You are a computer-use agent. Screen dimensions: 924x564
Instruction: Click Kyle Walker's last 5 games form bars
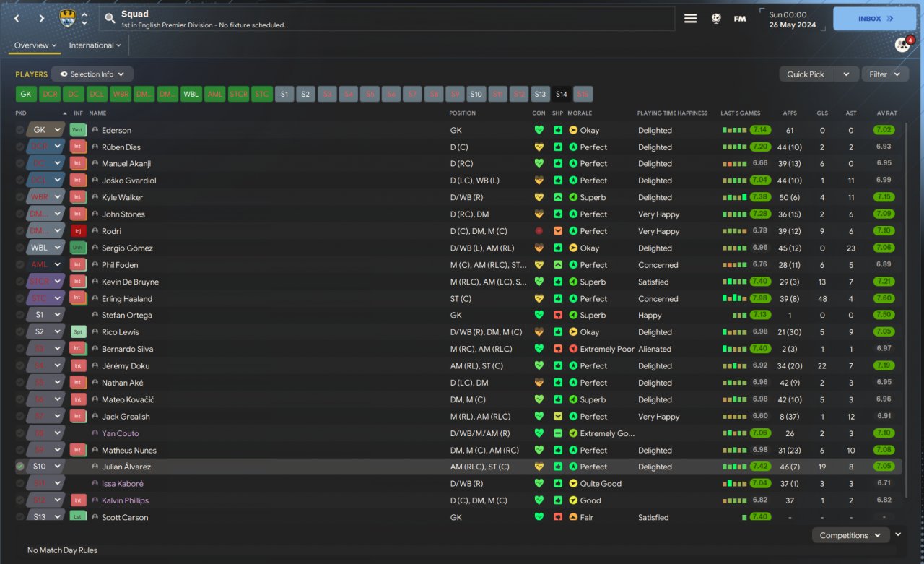click(735, 197)
